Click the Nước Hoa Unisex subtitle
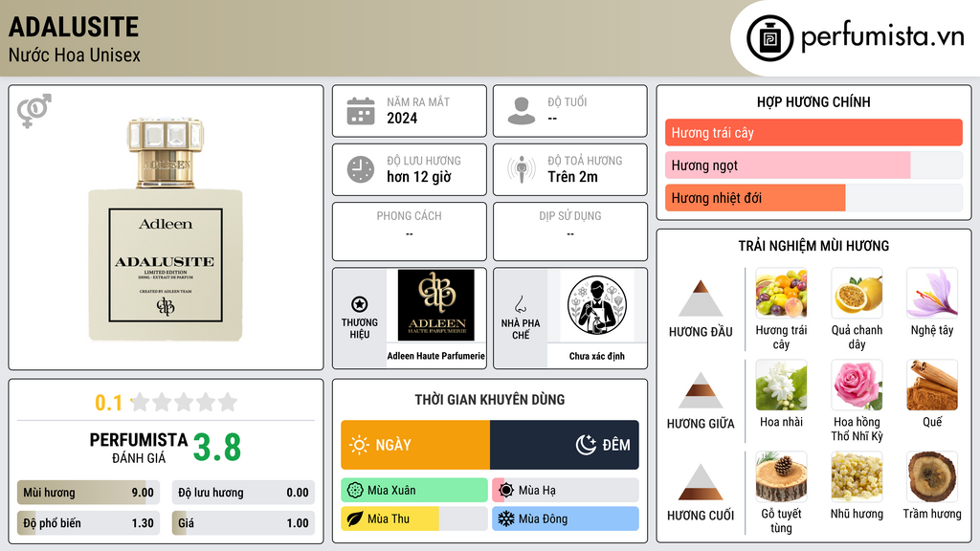Image resolution: width=980 pixels, height=551 pixels. pos(75,55)
